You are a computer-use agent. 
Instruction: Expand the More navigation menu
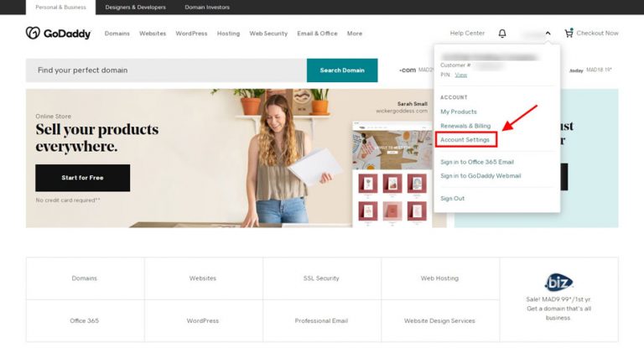pyautogui.click(x=355, y=34)
